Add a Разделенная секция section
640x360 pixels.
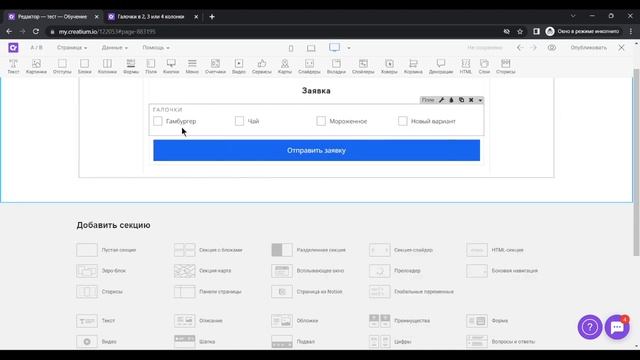point(309,250)
